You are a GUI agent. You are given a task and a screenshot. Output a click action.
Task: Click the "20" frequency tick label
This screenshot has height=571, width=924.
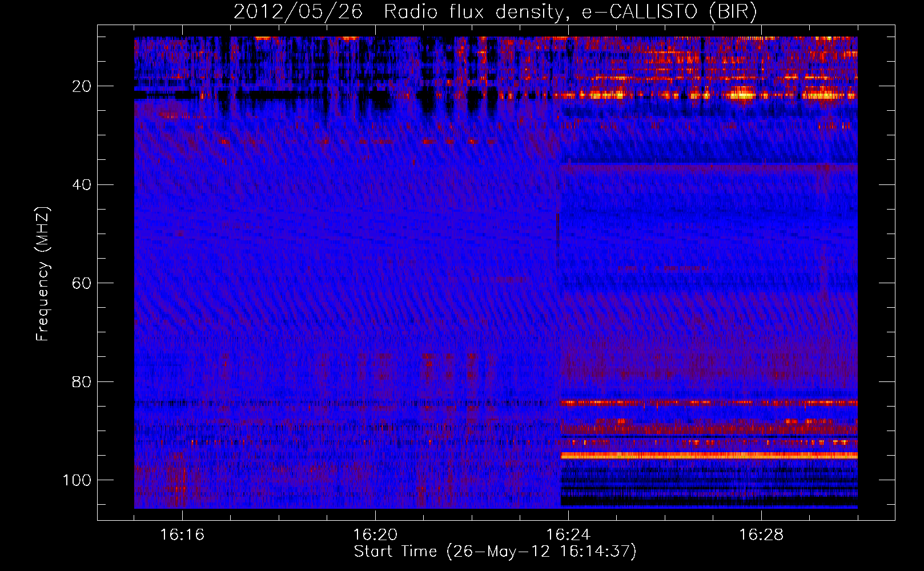tap(82, 86)
